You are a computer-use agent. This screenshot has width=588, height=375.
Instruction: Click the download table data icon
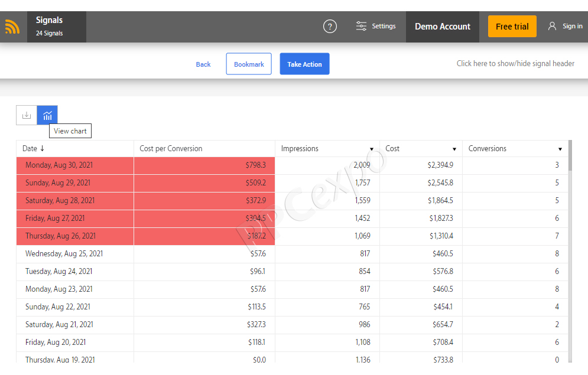tap(27, 115)
